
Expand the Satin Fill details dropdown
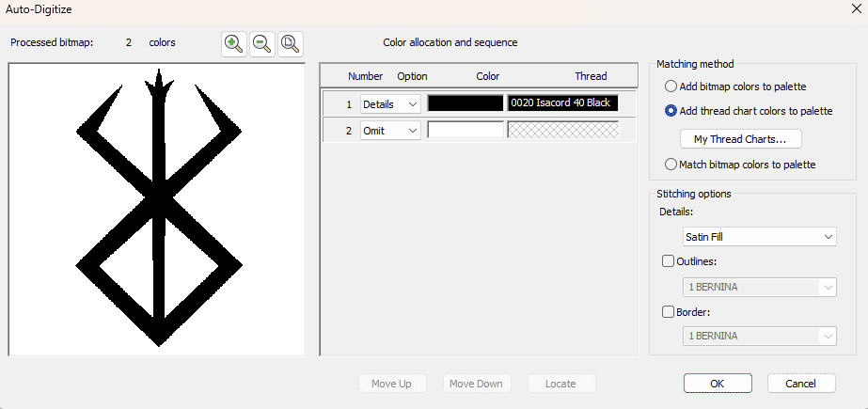click(759, 237)
